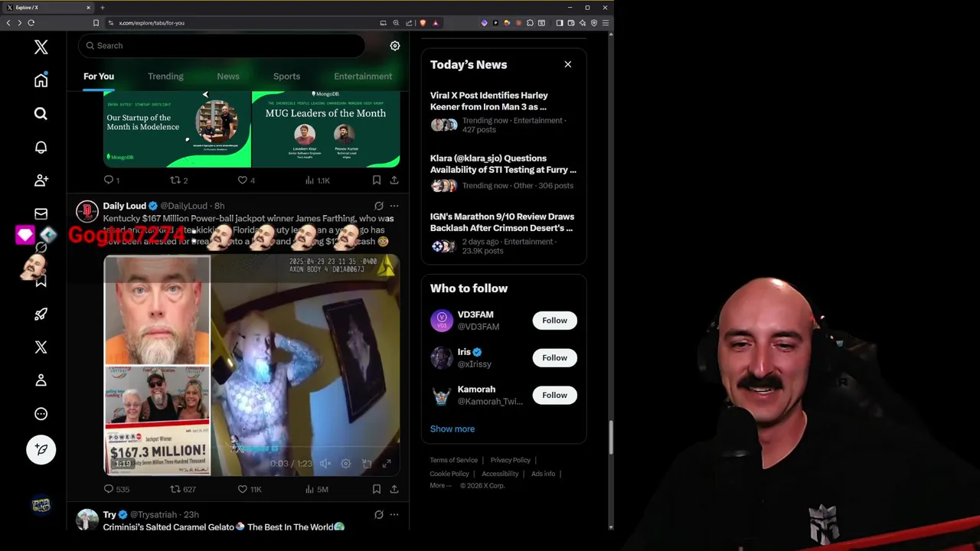The image size is (980, 551).
Task: Open the X logo home link in sidebar
Action: point(41,47)
